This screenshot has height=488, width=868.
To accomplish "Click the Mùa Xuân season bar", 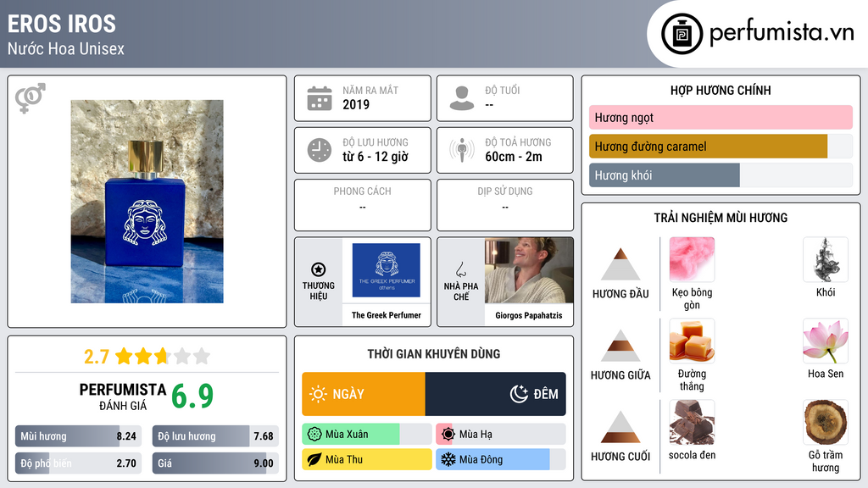I will coord(367,435).
